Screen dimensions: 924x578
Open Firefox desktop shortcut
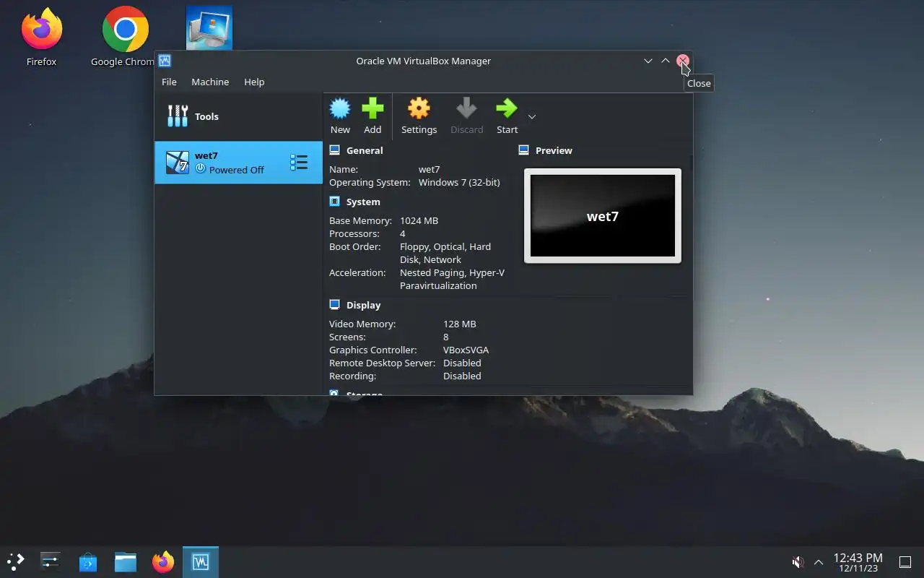pos(41,38)
